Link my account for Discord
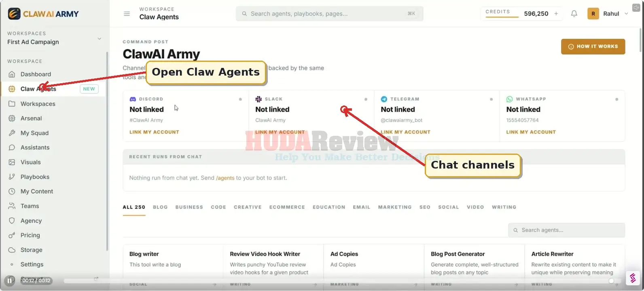Image resolution: width=644 pixels, height=291 pixels. coord(154,132)
